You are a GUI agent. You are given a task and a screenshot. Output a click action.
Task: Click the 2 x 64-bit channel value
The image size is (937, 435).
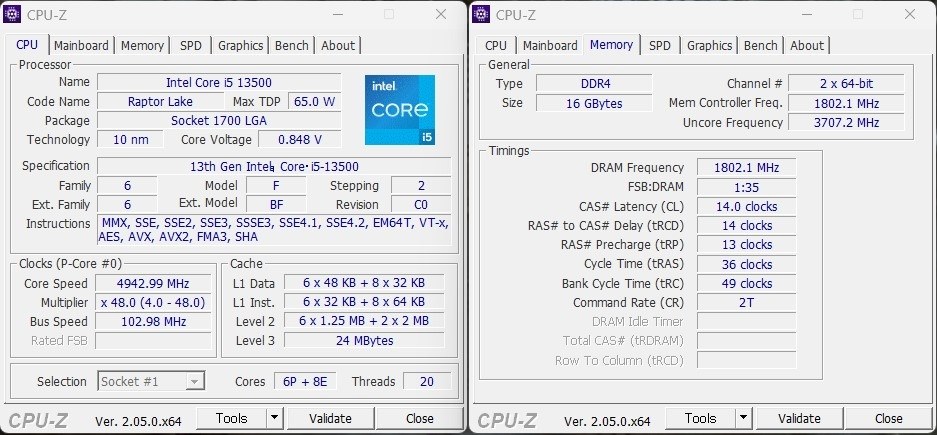tap(847, 84)
